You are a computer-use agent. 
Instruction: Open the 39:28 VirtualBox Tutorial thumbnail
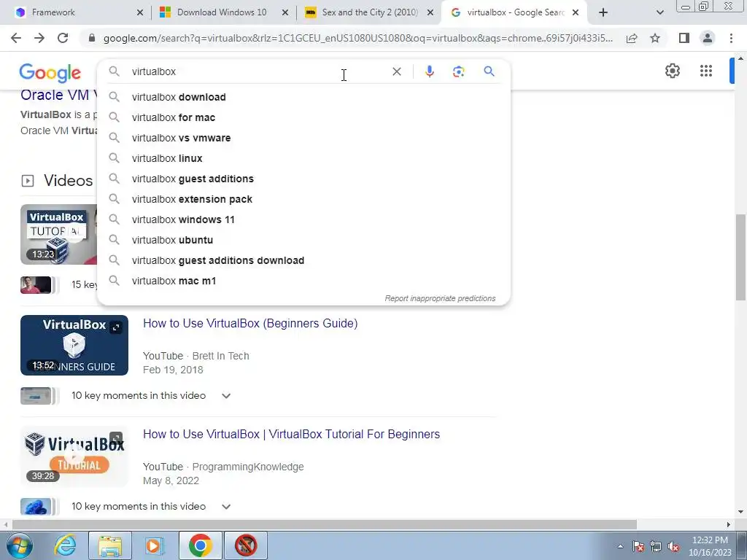click(74, 456)
